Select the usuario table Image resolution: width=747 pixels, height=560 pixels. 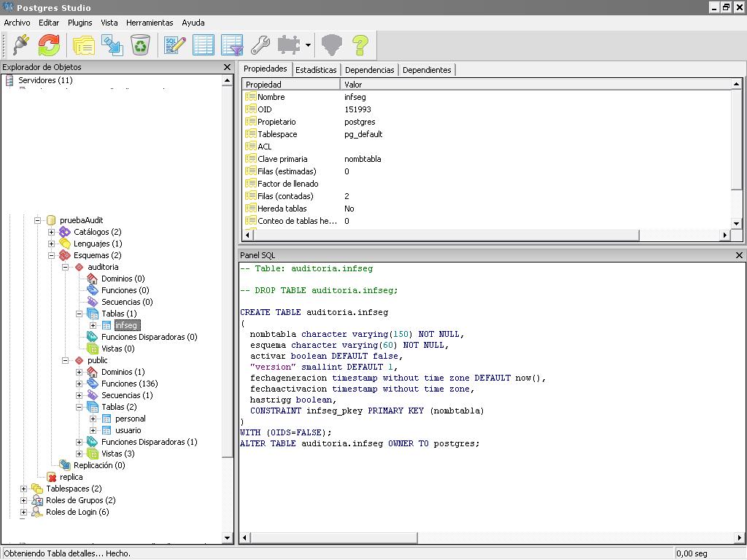pos(128,430)
